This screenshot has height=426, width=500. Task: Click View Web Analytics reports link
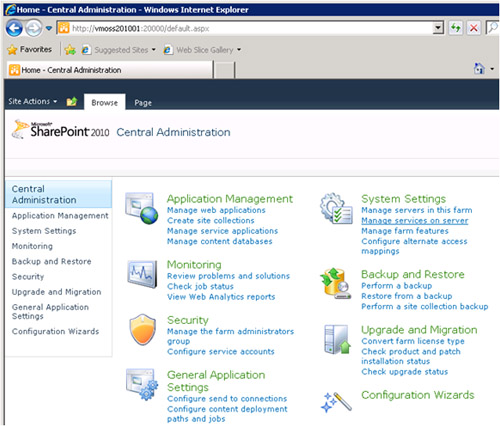pos(221,297)
